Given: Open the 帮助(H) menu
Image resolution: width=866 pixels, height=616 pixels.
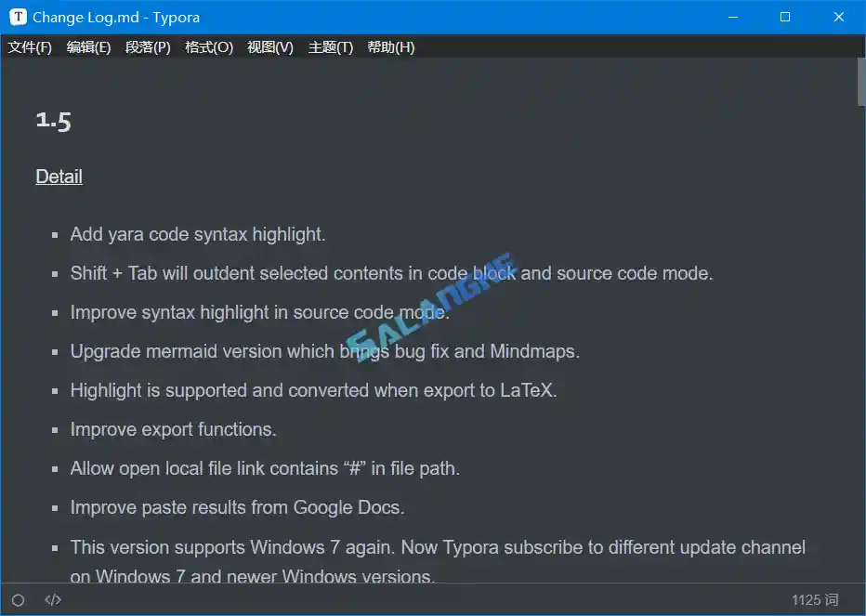Looking at the screenshot, I should coord(390,46).
